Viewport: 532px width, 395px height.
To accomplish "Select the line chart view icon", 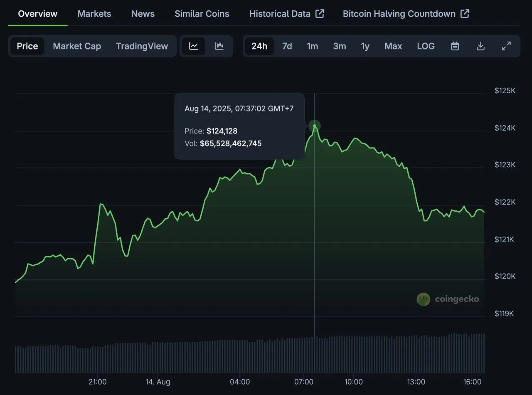I will pyautogui.click(x=193, y=46).
